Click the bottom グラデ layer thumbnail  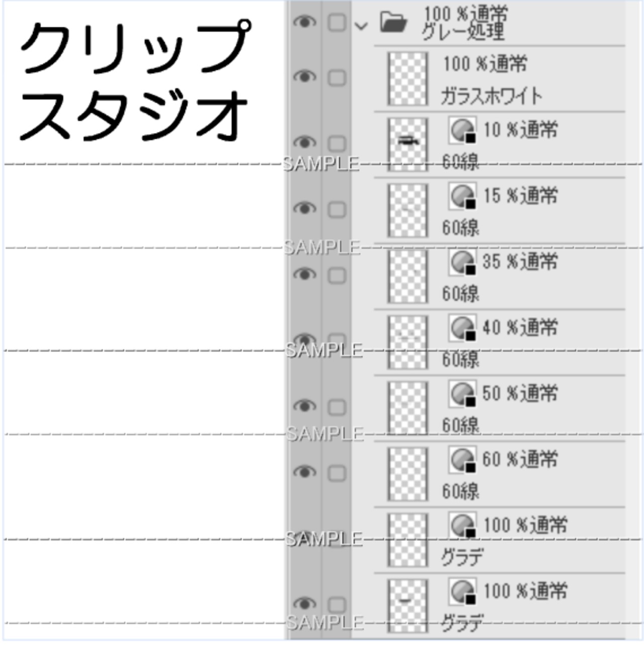407,604
